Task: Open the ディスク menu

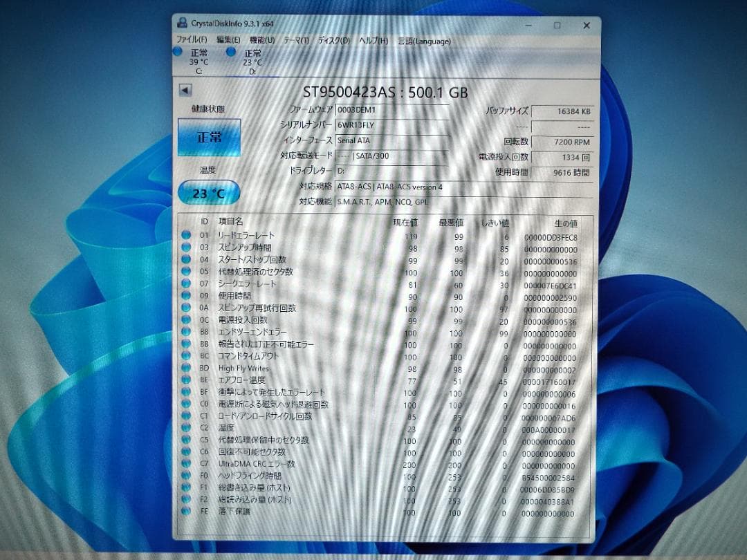Action: [331, 41]
